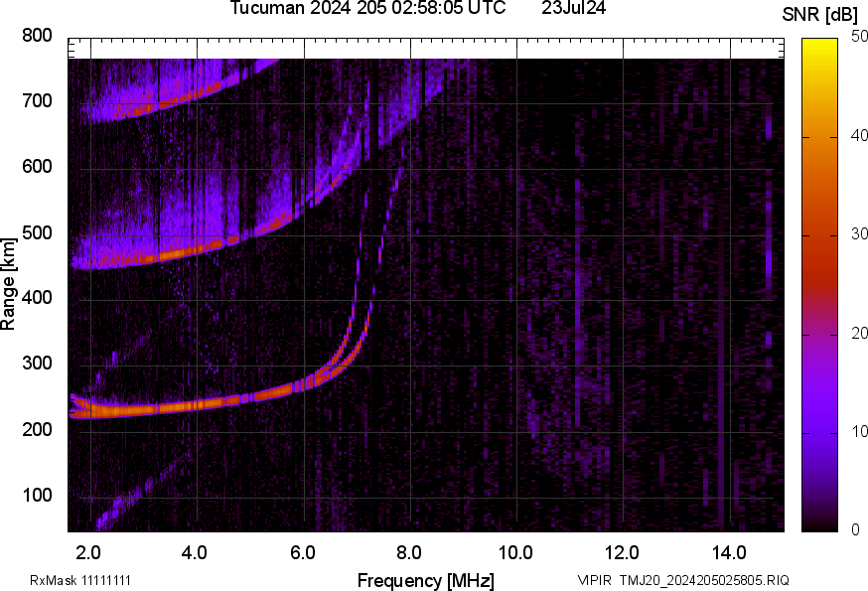Screen dimensions: 868x591
Task: Click the colorbar tick label '20'
Action: click(859, 333)
